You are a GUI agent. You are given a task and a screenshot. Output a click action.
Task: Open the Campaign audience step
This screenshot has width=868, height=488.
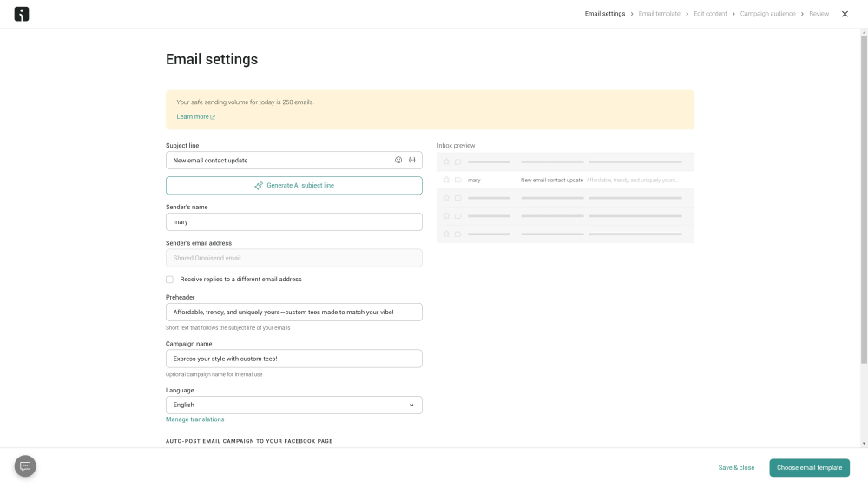tap(767, 14)
